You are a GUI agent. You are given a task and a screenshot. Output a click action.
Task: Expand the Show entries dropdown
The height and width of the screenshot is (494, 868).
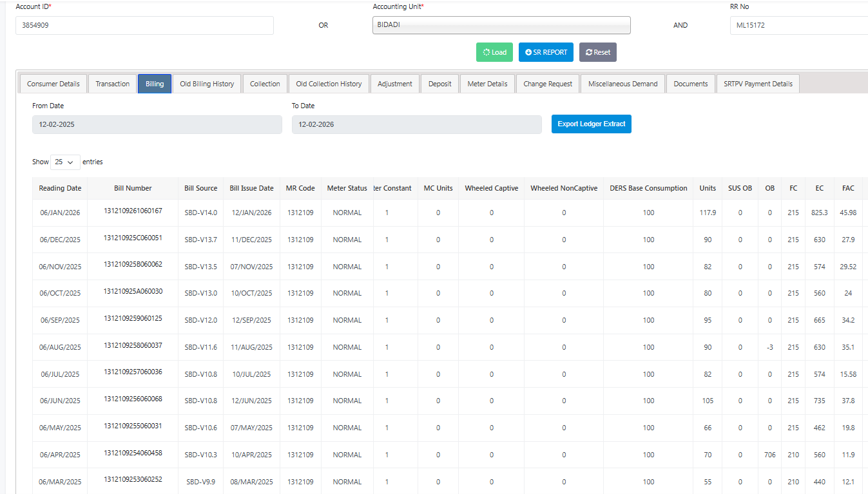[64, 162]
